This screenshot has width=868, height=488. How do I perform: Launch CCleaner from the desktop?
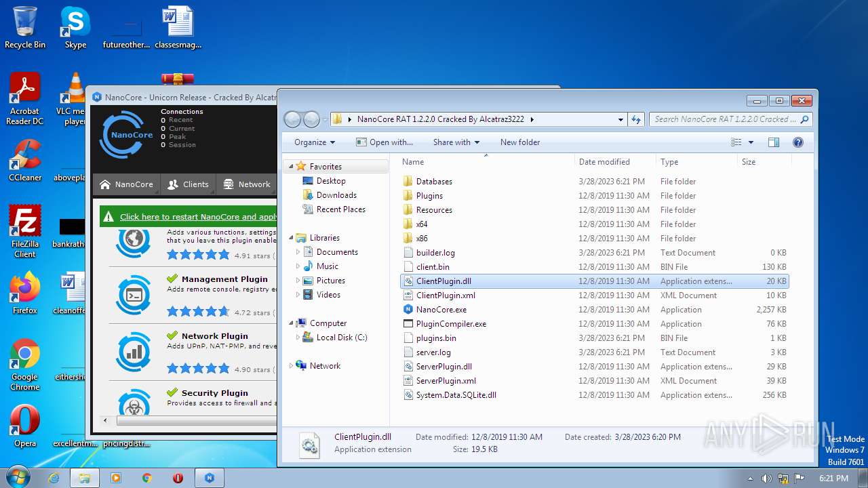25,159
